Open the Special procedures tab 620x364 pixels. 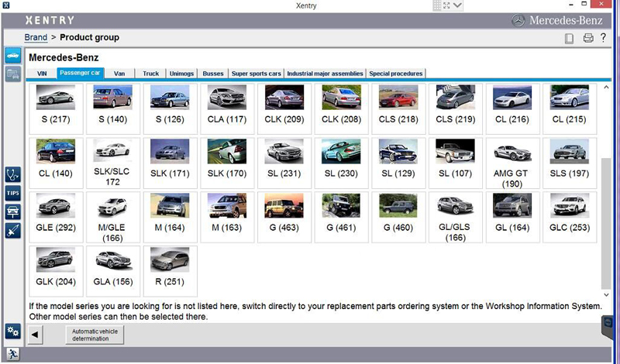[x=396, y=74]
